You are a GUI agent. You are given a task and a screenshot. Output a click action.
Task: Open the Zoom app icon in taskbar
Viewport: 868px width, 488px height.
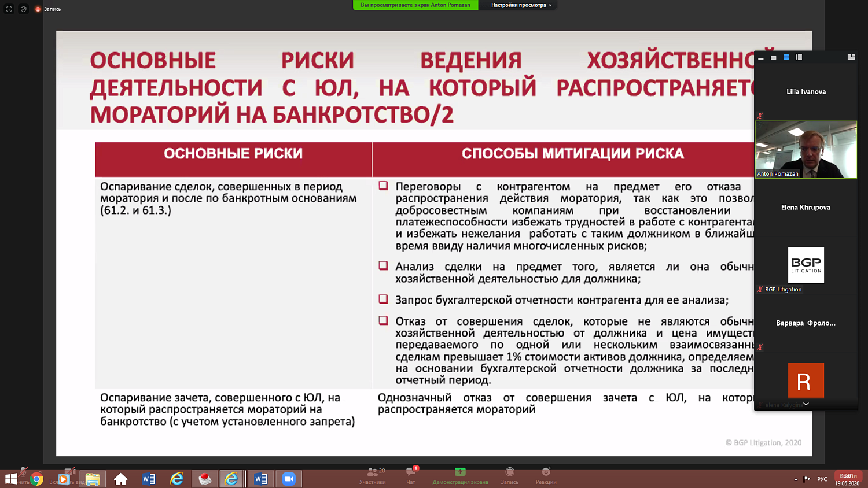[289, 479]
